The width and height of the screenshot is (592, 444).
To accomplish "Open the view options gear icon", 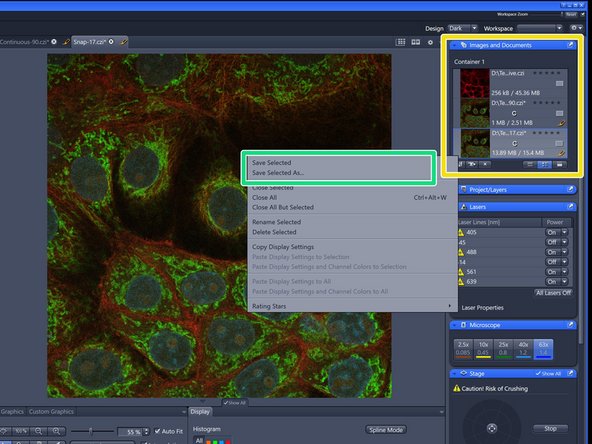I will pyautogui.click(x=430, y=42).
